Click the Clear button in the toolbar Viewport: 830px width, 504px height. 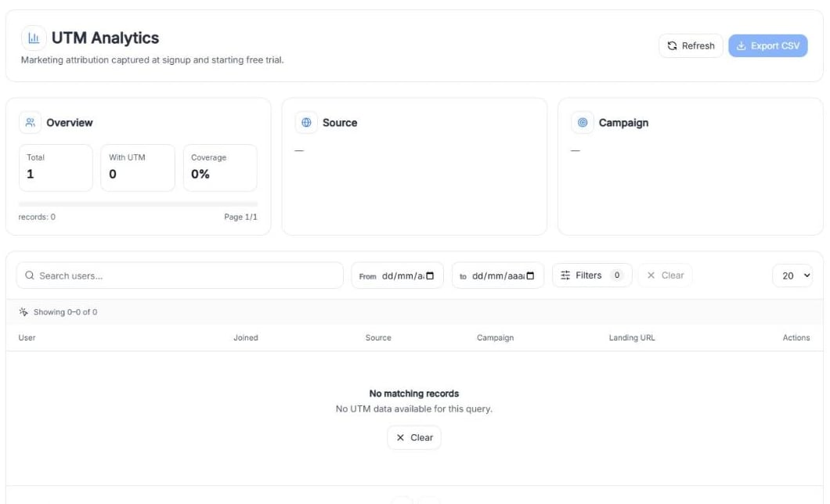tap(666, 275)
